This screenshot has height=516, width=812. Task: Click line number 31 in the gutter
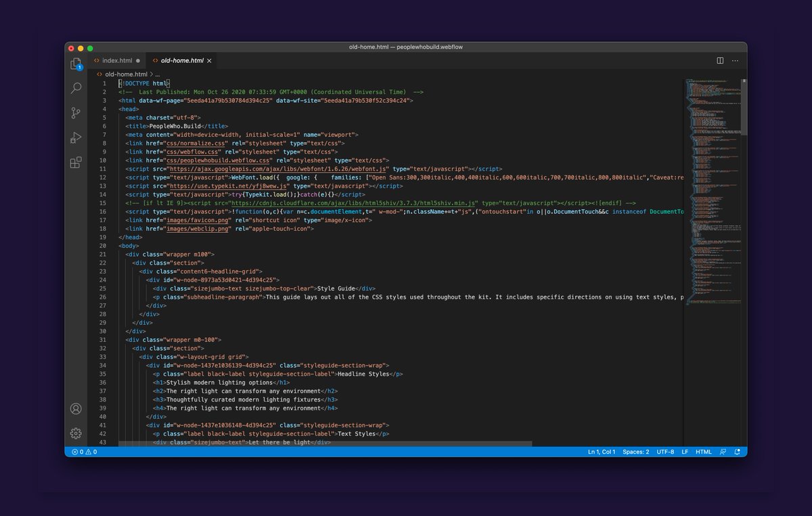tap(103, 339)
